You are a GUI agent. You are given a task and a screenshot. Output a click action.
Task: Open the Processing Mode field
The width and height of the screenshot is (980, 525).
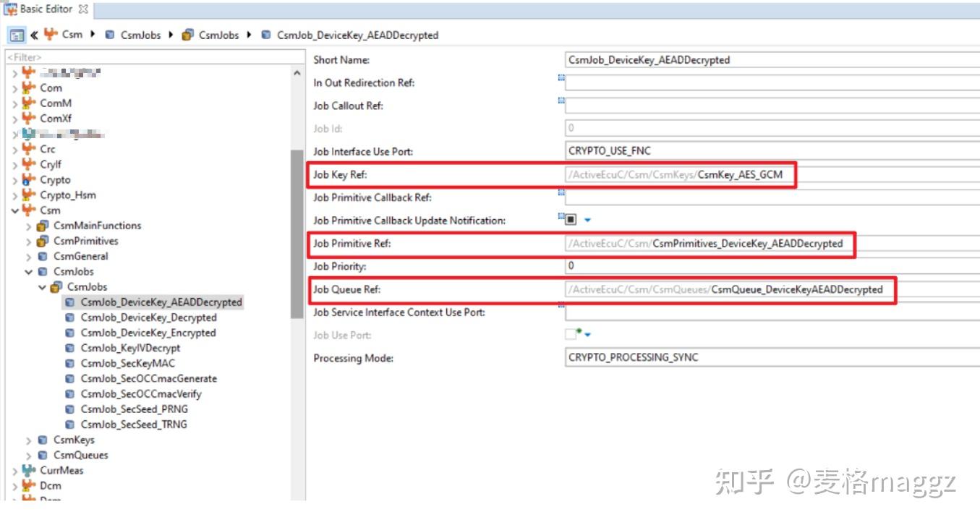pyautogui.click(x=772, y=357)
